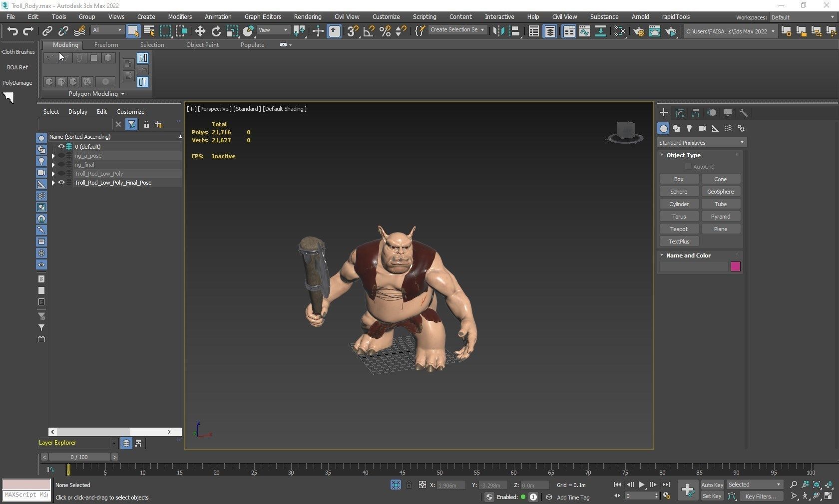This screenshot has width=839, height=504.
Task: Collapse the Object Type rollout
Action: coord(683,155)
